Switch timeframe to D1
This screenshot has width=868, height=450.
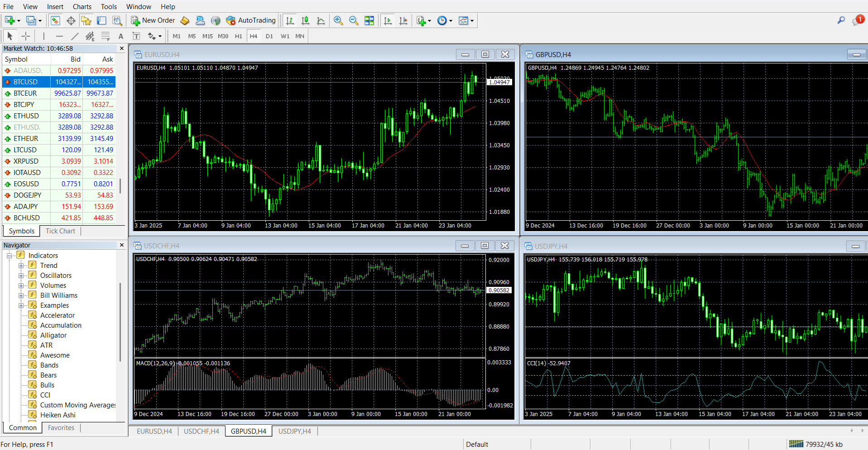tap(269, 36)
